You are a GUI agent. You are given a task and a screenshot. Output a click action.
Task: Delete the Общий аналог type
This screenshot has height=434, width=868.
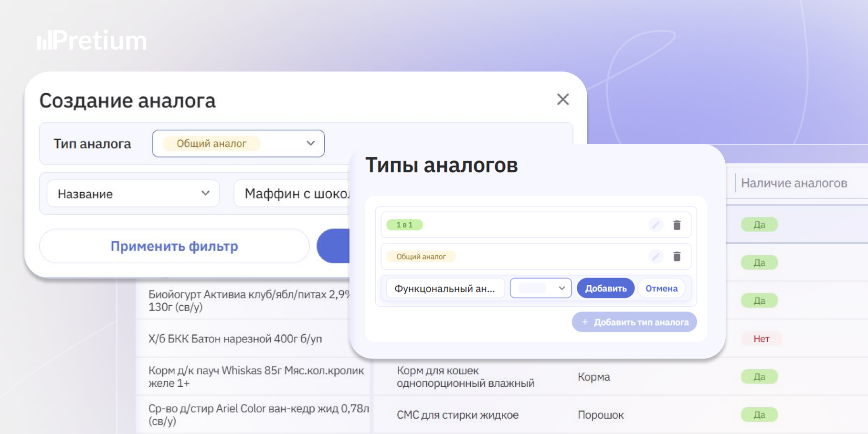tap(677, 257)
